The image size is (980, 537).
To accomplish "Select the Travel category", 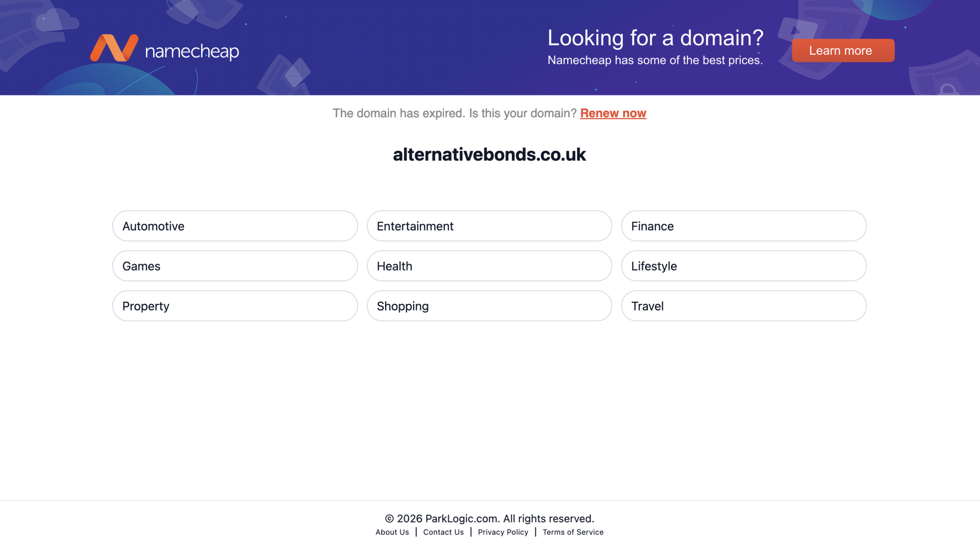I will [743, 305].
